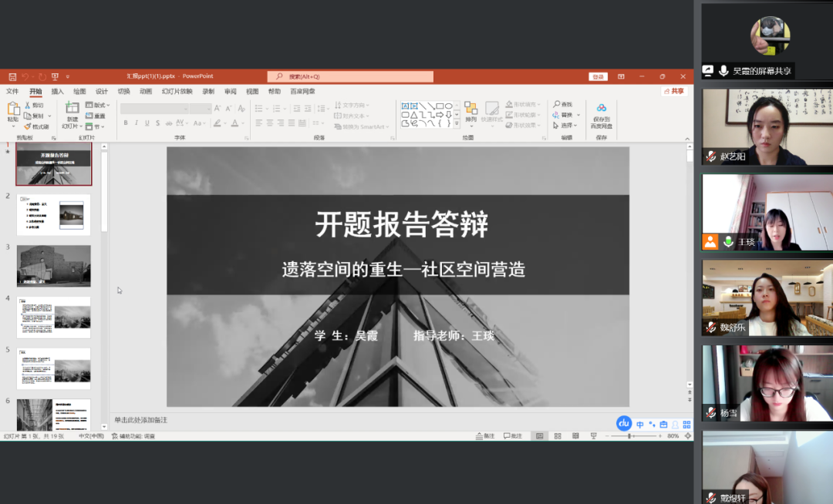The height and width of the screenshot is (504, 833).
Task: Click the Save icon in quick access toolbar
Action: pos(12,76)
